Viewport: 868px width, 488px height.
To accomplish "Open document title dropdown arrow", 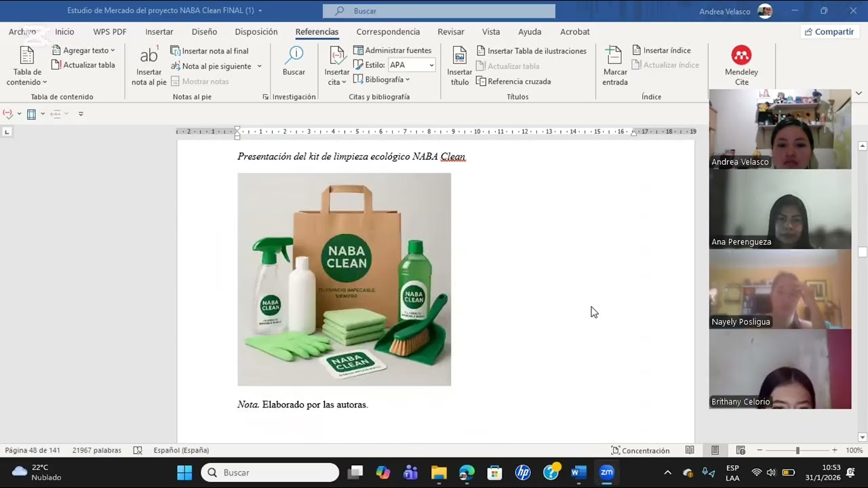I will click(260, 11).
